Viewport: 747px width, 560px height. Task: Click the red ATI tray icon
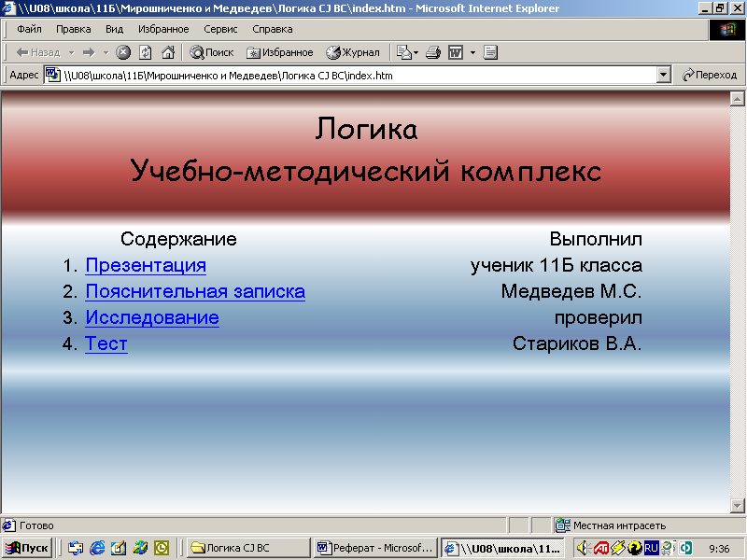[600, 548]
